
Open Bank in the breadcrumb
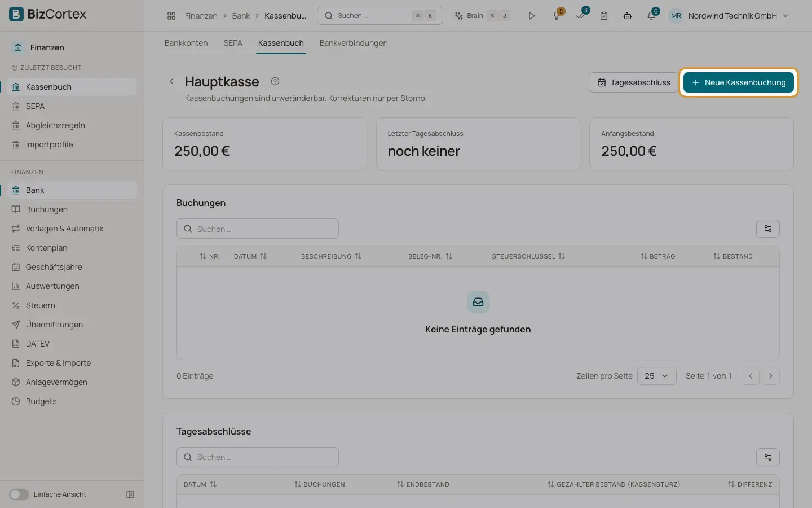pyautogui.click(x=241, y=16)
